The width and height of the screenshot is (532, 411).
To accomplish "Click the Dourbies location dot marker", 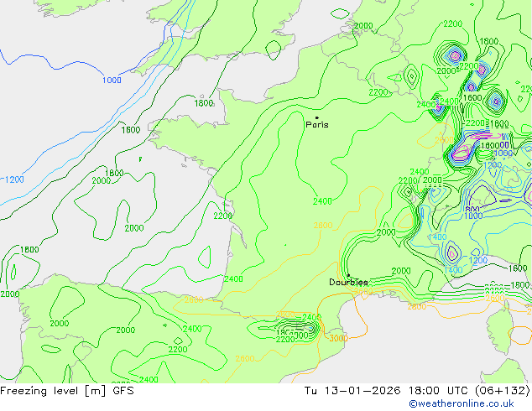I will click(348, 275).
